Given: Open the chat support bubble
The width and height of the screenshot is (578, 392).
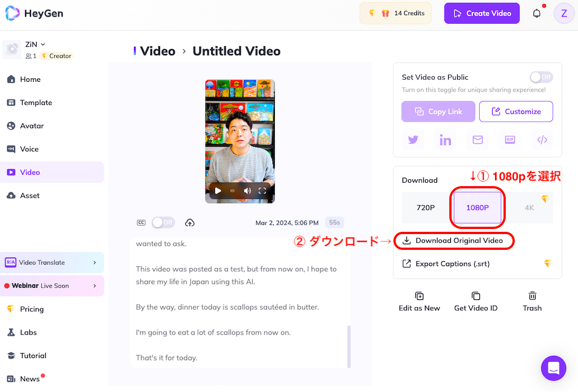Looking at the screenshot, I should point(553,368).
